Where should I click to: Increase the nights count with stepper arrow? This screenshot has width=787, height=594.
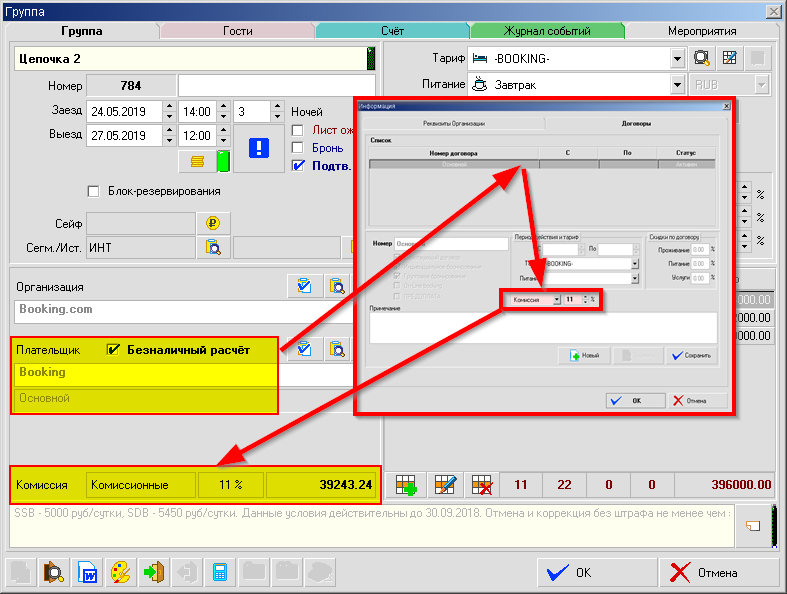click(280, 106)
